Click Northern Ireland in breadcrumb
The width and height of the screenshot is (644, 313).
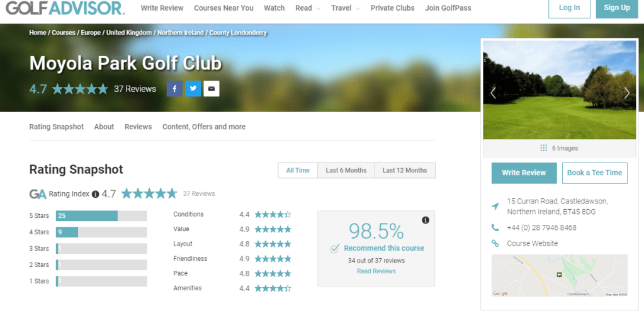(x=181, y=33)
